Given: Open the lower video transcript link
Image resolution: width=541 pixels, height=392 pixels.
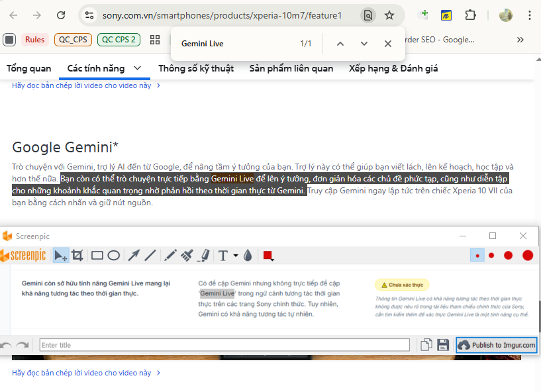Looking at the screenshot, I should click(x=86, y=373).
